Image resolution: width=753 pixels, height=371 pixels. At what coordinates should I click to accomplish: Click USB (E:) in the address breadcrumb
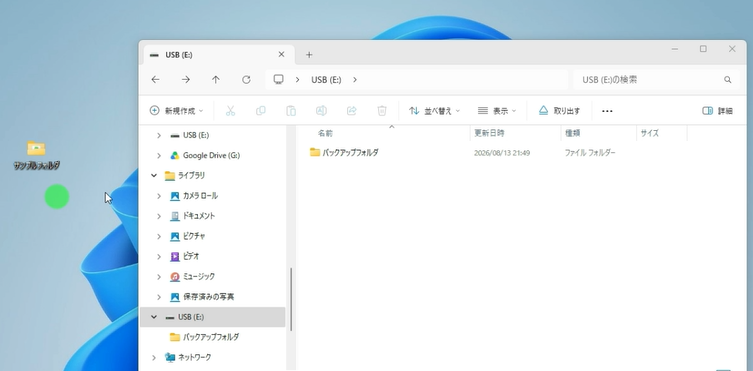(x=326, y=80)
